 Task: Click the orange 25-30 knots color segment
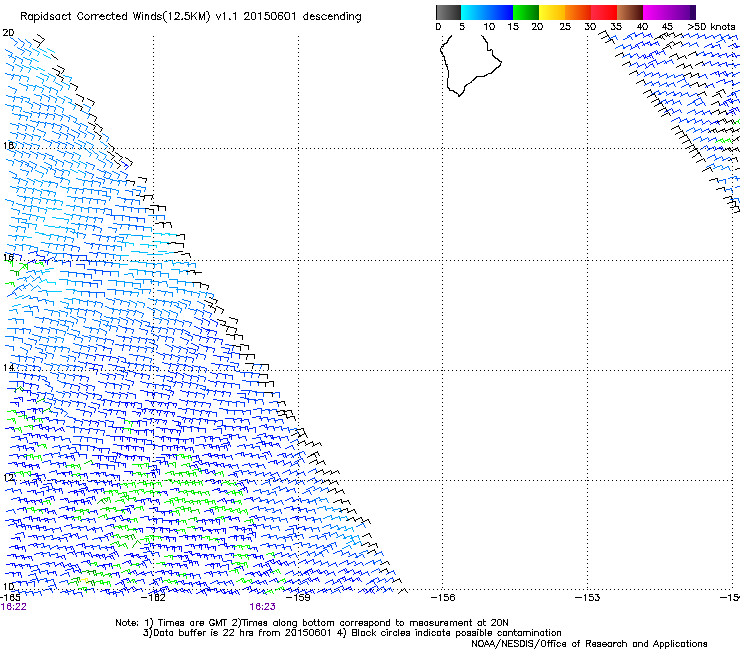click(578, 12)
